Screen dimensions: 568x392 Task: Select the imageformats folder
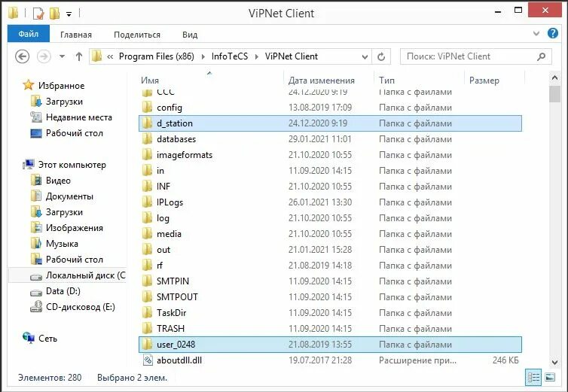(x=330, y=155)
